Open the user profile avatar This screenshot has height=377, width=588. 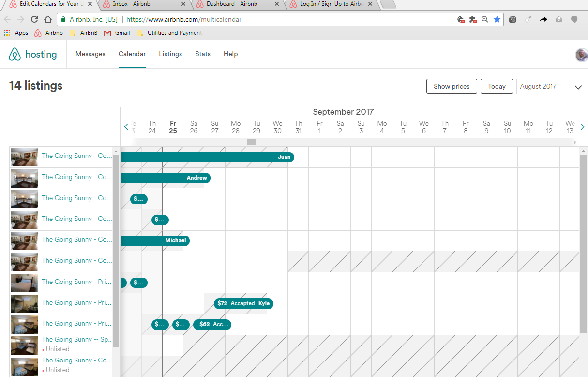(x=581, y=55)
